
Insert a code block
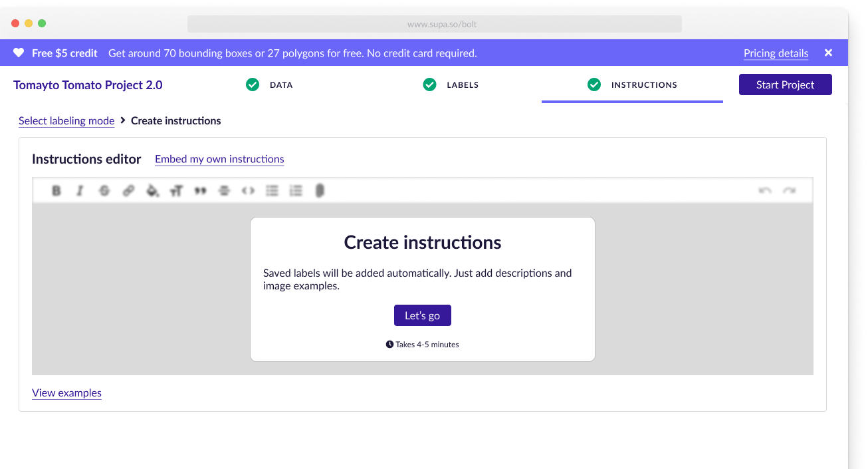(x=248, y=191)
